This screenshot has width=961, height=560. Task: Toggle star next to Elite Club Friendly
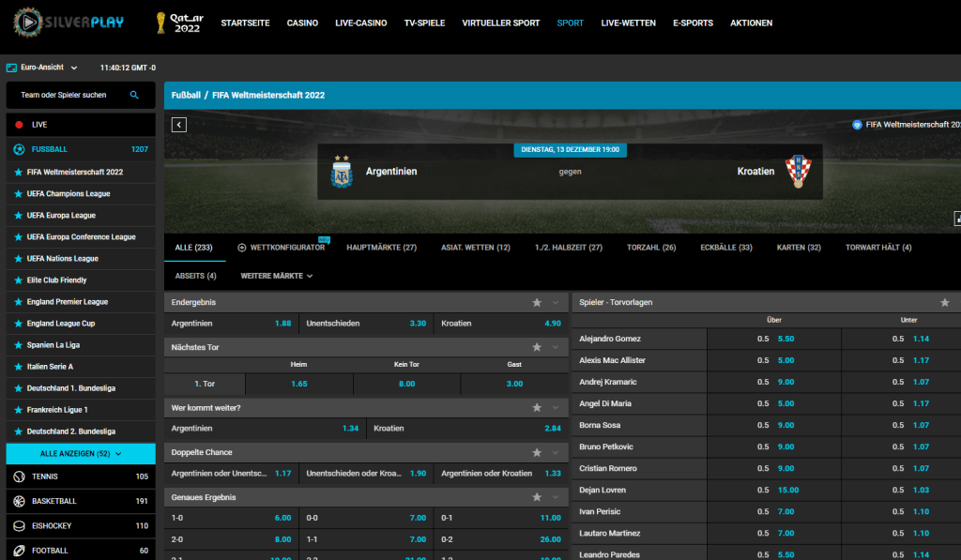19,280
